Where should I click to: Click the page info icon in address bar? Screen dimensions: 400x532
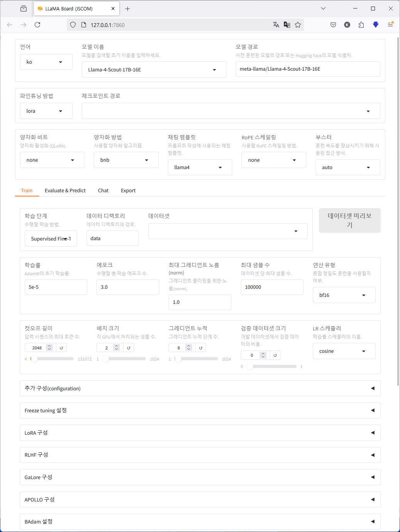point(83,25)
